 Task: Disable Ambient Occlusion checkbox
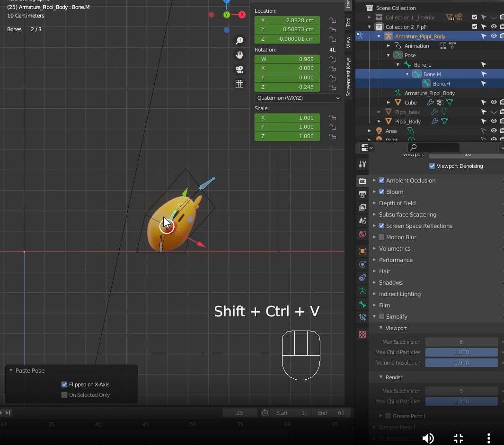pyautogui.click(x=381, y=180)
